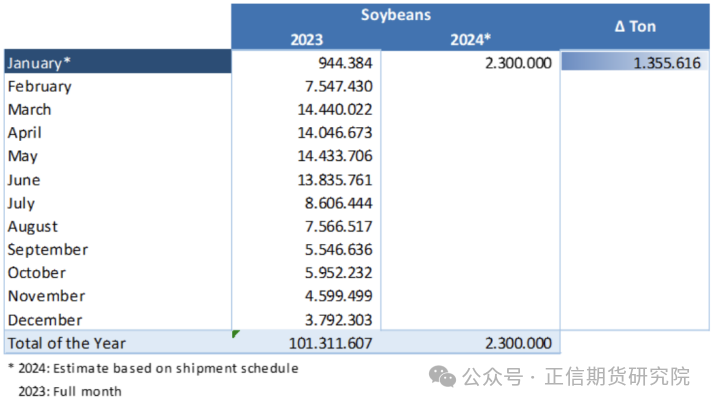Click the WeChat logo icon in watermark
Viewport: 713px width, 406px height.
(442, 376)
